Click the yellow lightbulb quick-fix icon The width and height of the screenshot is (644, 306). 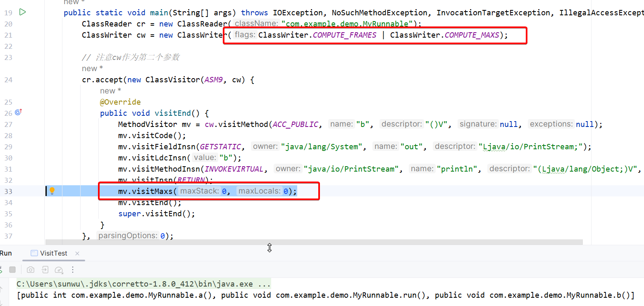[52, 191]
